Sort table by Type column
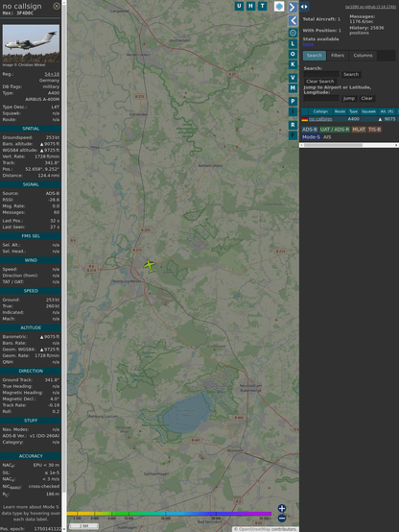The image size is (399, 532). point(354,111)
